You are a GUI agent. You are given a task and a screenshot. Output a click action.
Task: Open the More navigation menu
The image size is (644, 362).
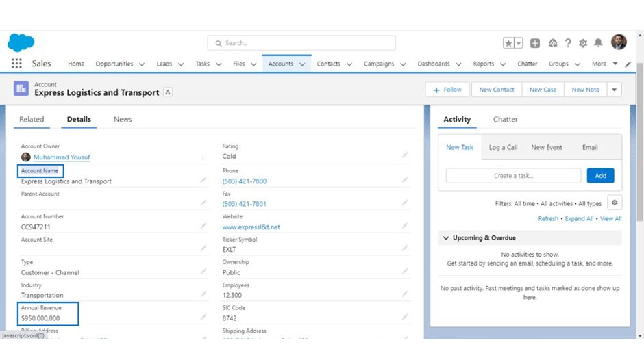coord(604,64)
